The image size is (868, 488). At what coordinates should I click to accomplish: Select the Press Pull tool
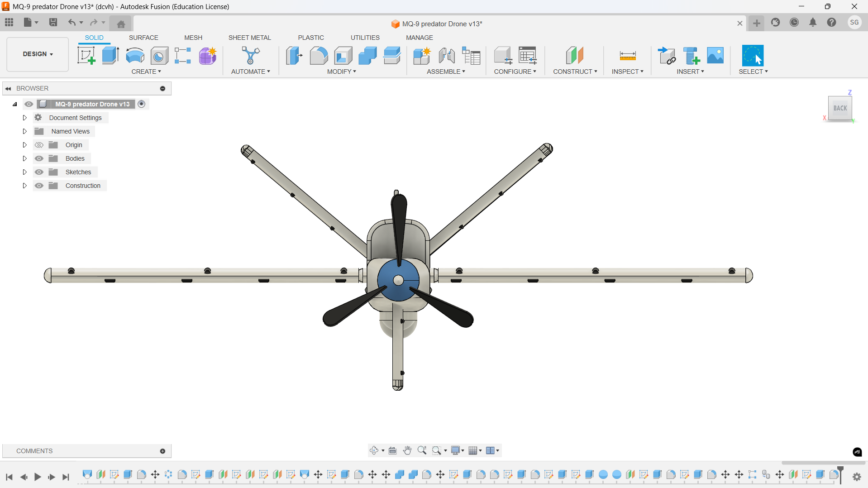(294, 56)
